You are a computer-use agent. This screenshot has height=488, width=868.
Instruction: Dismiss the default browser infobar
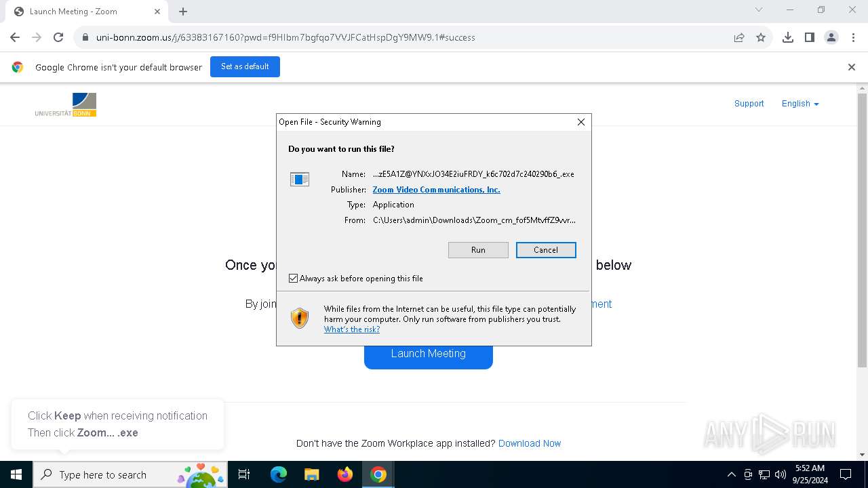click(x=852, y=67)
